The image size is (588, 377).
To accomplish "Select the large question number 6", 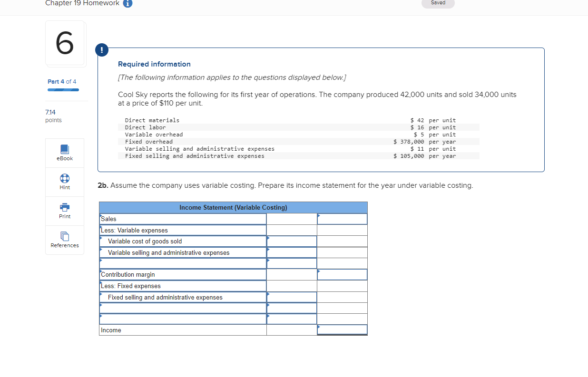I will click(65, 43).
